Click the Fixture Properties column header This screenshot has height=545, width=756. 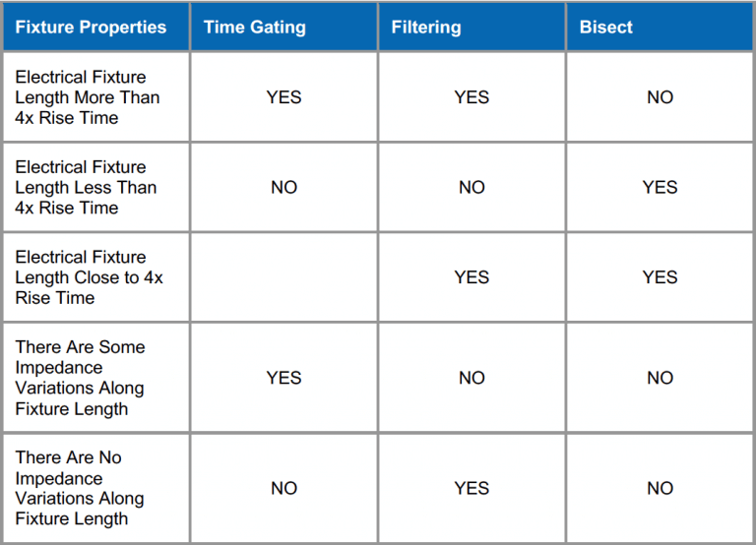click(91, 27)
